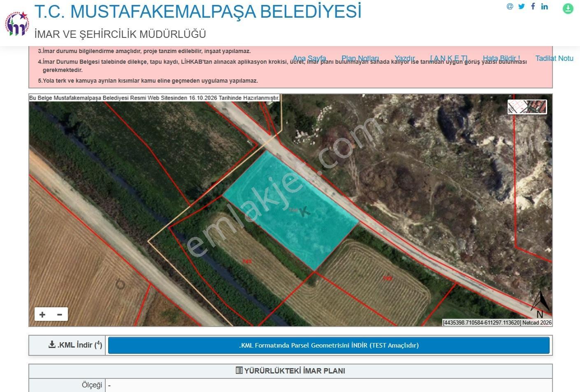Click the north compass arrow on map
Viewport: 580px width, 392px height.
tap(540, 305)
